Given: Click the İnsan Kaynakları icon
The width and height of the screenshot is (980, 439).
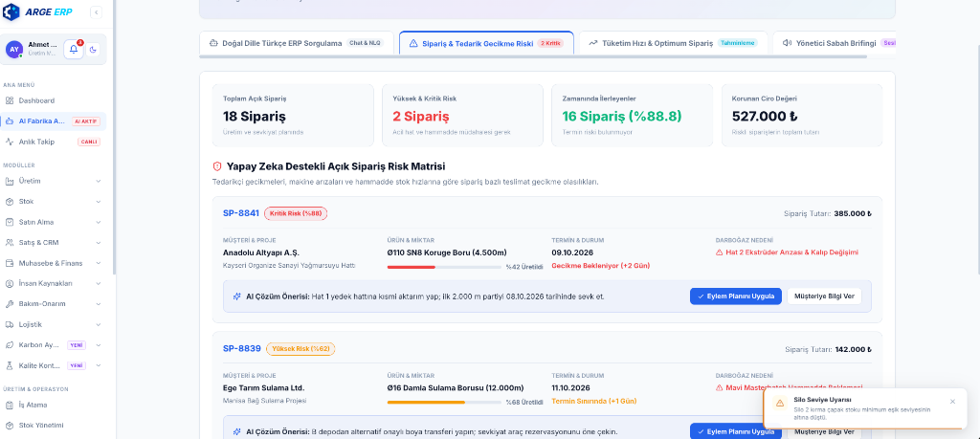Looking at the screenshot, I should pos(10,283).
